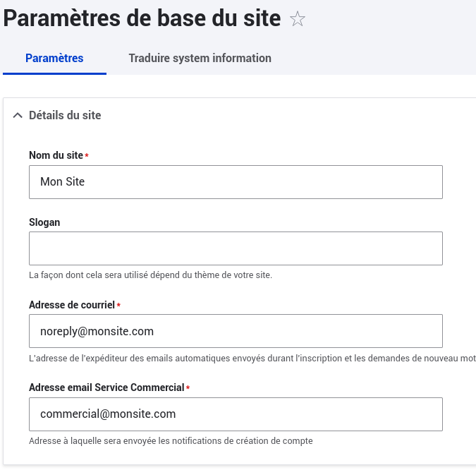Click the Adresse de courriel label

click(72, 305)
